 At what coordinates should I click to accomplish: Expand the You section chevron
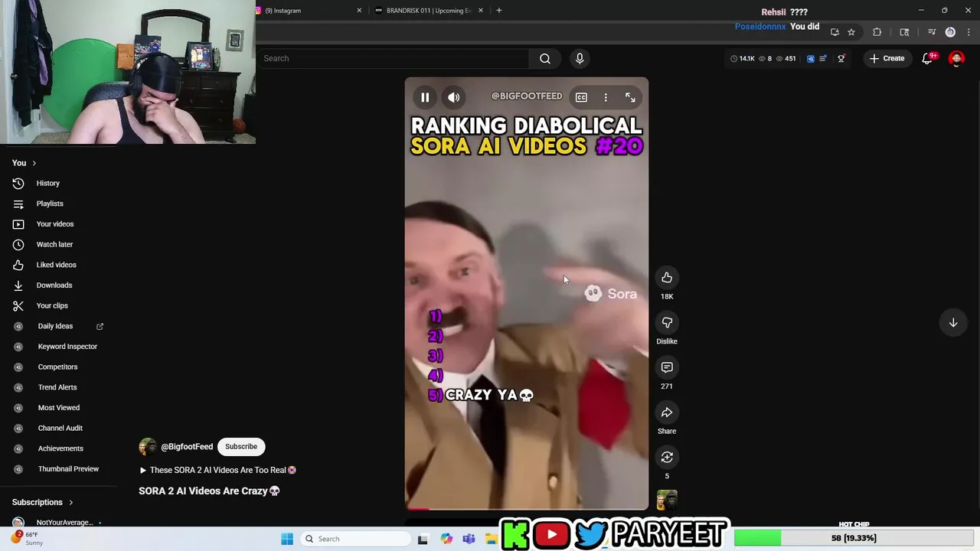click(x=34, y=163)
